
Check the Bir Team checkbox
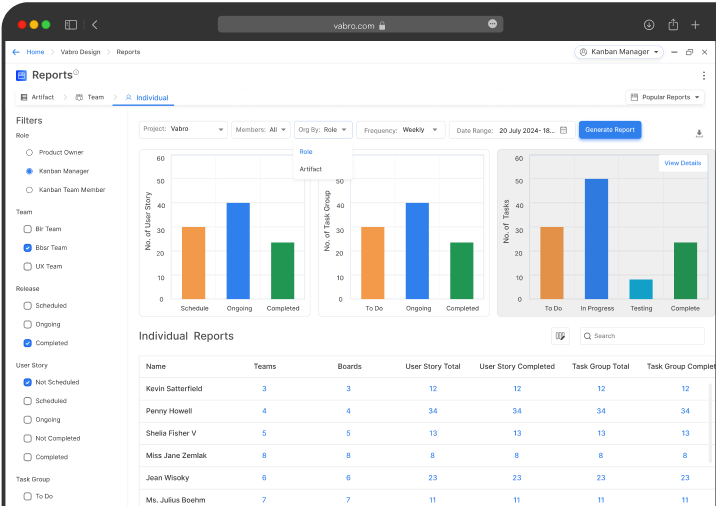coord(28,229)
